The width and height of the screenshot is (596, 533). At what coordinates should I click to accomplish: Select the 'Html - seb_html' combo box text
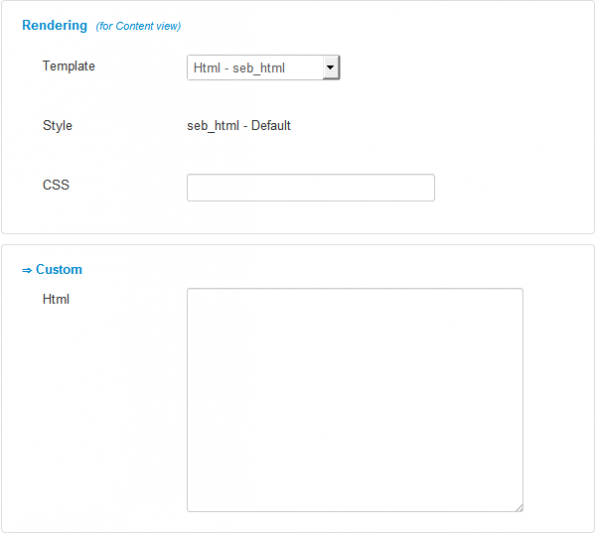click(x=239, y=68)
